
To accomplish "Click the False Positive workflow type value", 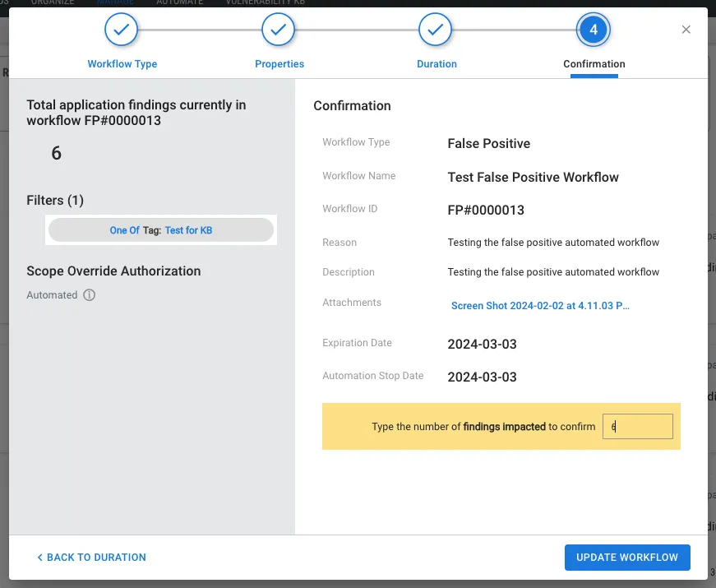I will click(x=488, y=143).
